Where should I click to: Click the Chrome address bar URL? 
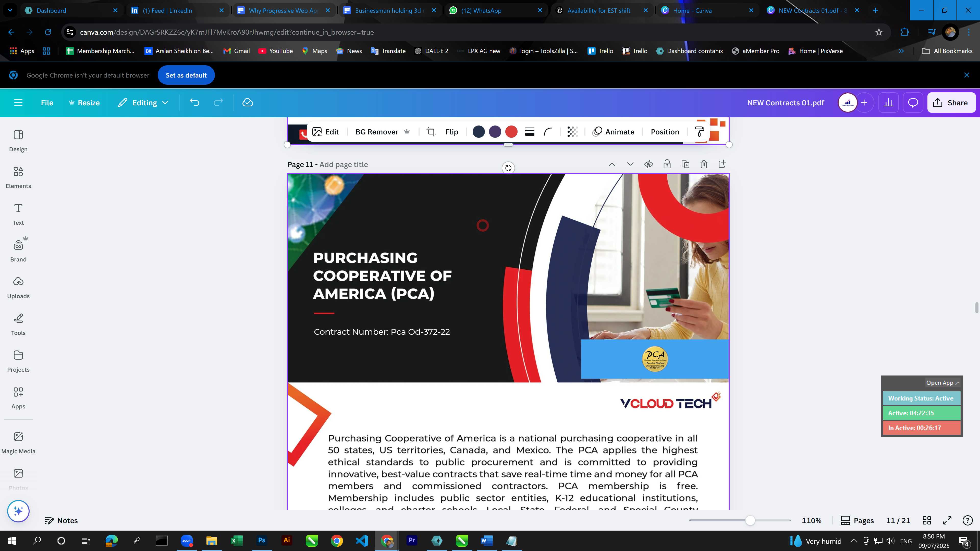(227, 32)
